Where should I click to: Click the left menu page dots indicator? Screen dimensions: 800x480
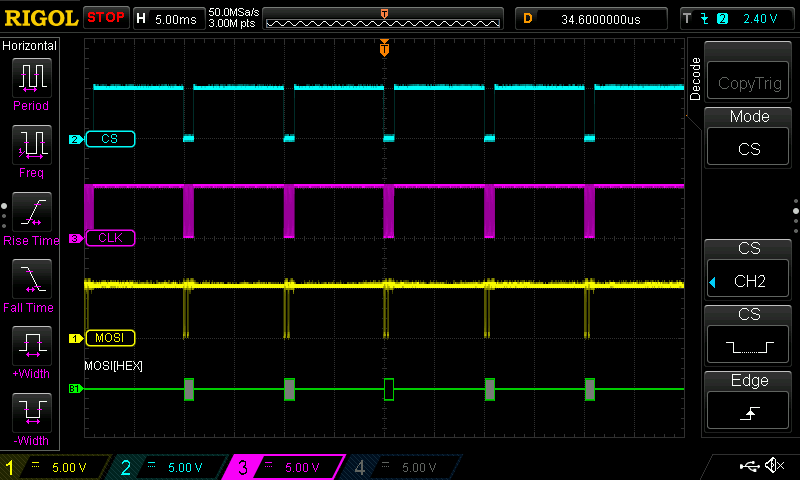click(x=4, y=216)
